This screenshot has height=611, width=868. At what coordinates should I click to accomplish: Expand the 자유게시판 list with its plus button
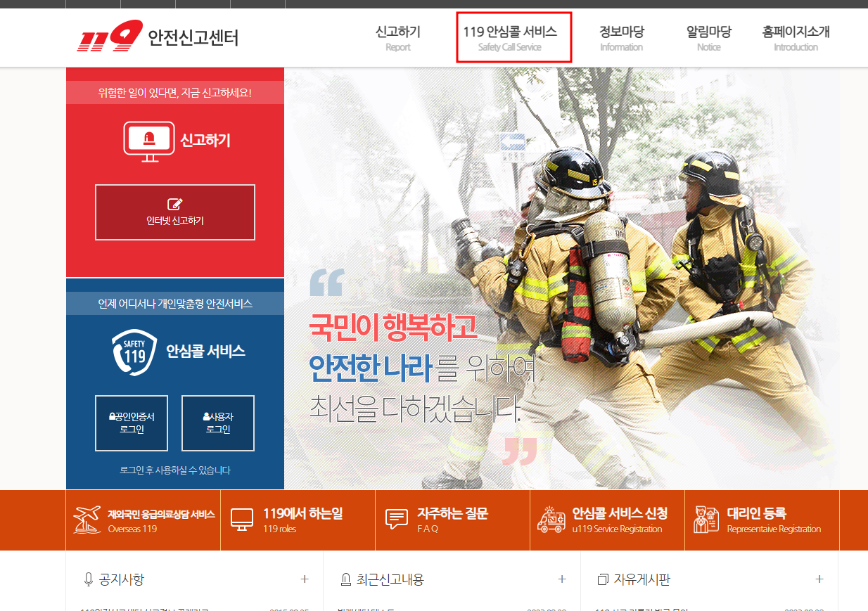point(819,579)
